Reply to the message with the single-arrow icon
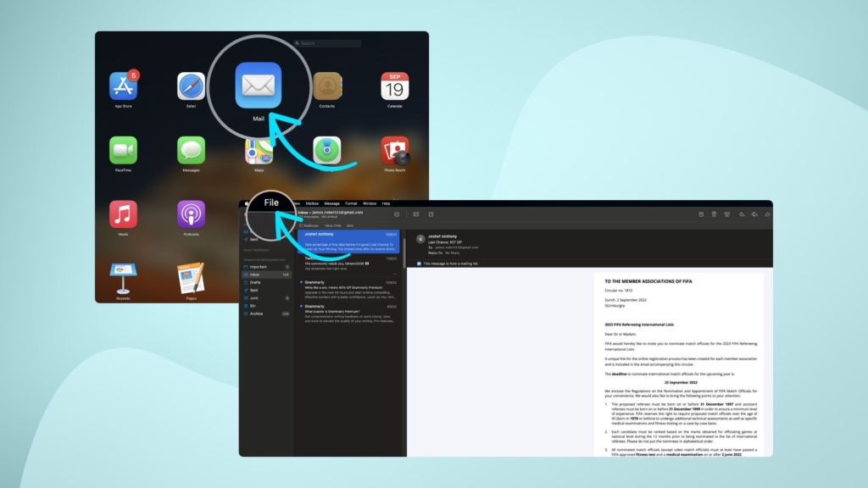 741,214
